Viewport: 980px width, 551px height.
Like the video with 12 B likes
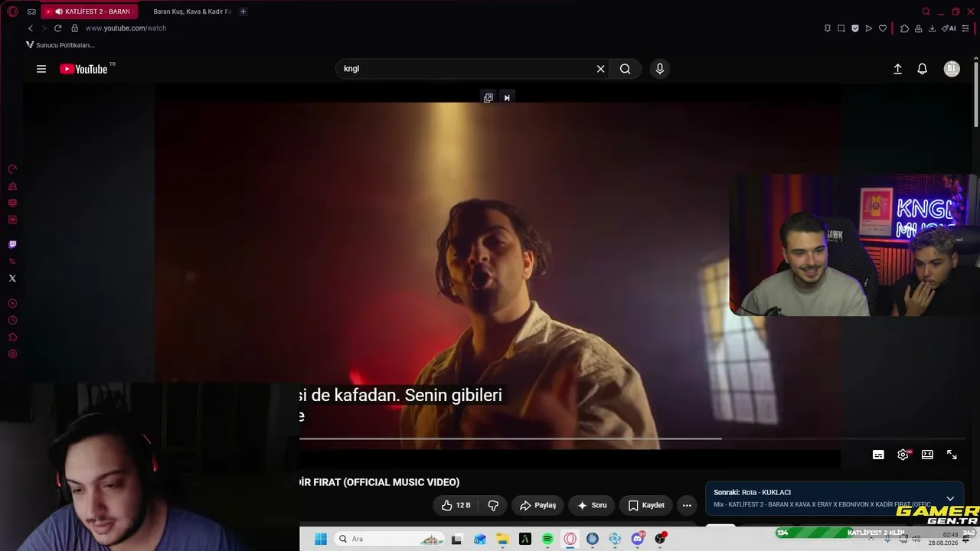coord(456,505)
